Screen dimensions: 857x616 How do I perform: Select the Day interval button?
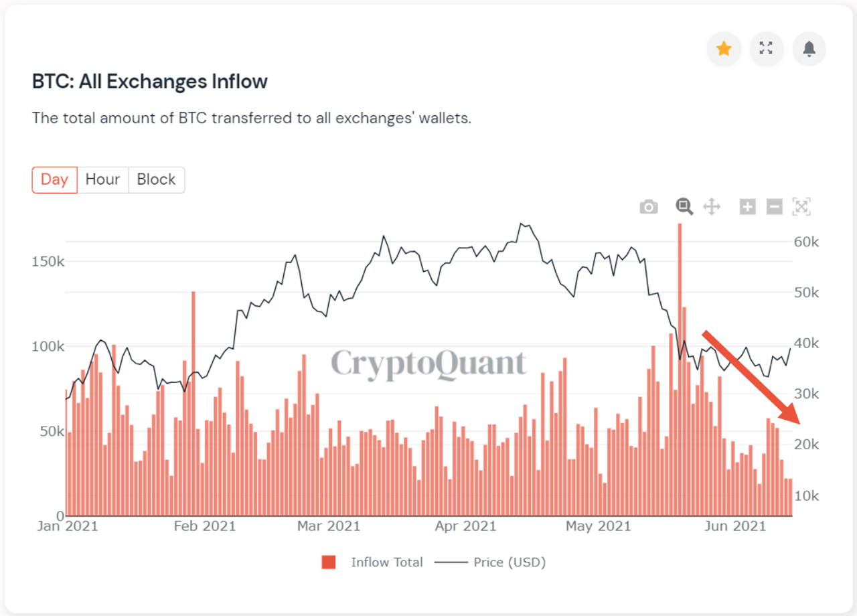tap(54, 179)
